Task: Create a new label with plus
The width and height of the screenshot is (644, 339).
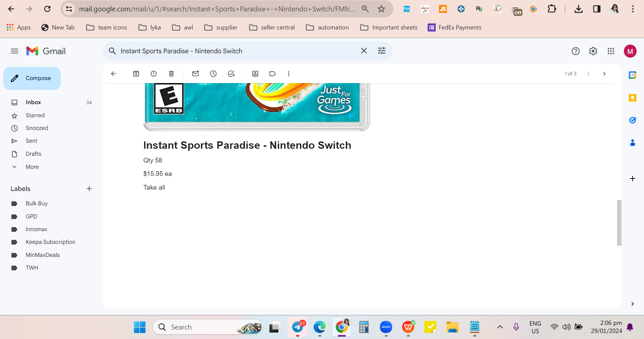Action: click(x=89, y=189)
